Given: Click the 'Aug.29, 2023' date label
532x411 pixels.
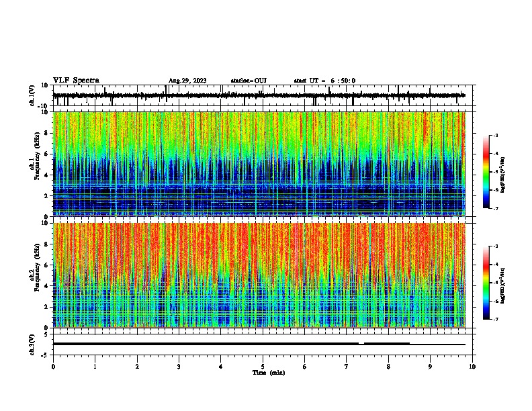Looking at the screenshot, I should coord(187,81).
